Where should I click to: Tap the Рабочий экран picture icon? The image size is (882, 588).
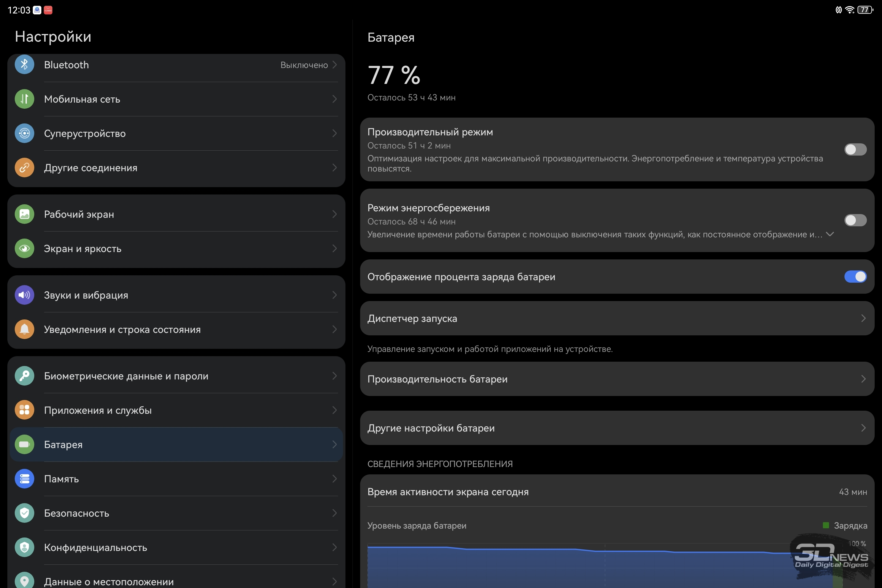click(x=24, y=214)
